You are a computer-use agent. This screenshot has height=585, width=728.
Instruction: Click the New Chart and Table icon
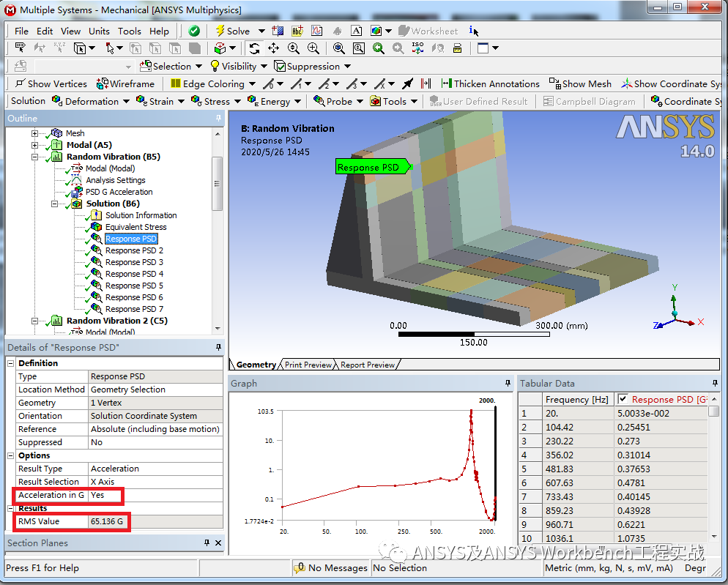[316, 31]
